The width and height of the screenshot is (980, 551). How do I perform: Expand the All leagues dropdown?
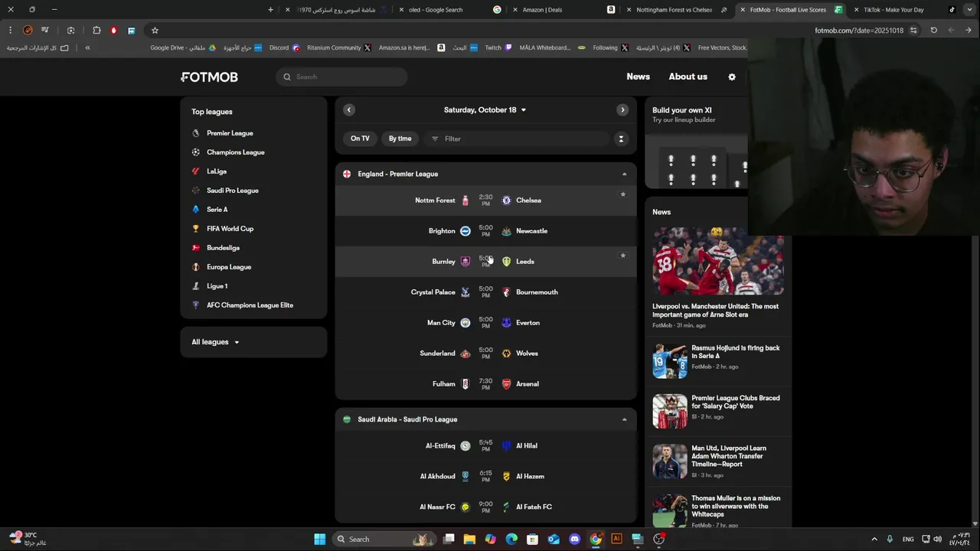[x=215, y=342]
